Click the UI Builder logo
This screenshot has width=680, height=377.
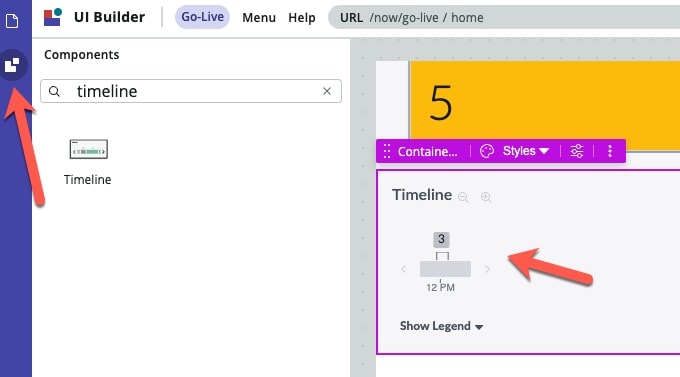point(53,17)
